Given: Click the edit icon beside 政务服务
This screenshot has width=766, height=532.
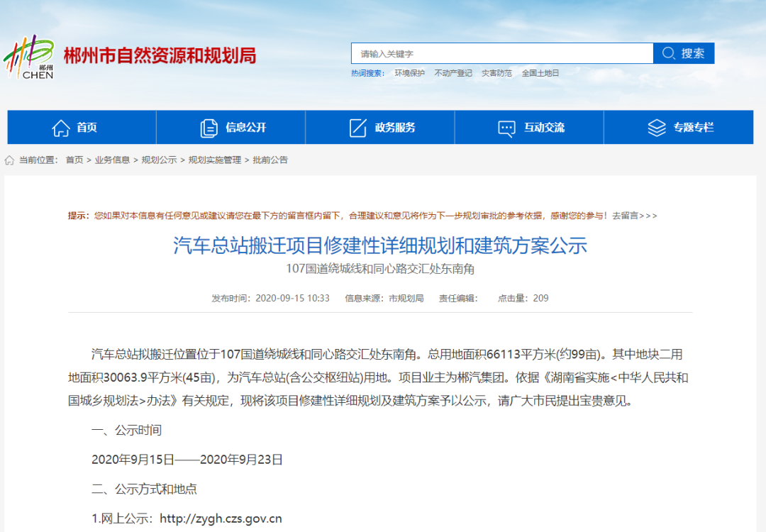Looking at the screenshot, I should 357,128.
